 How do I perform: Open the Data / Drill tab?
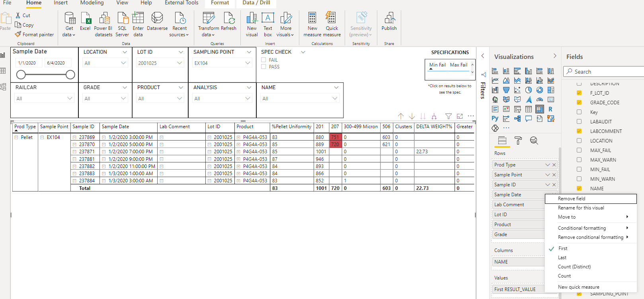point(256,3)
